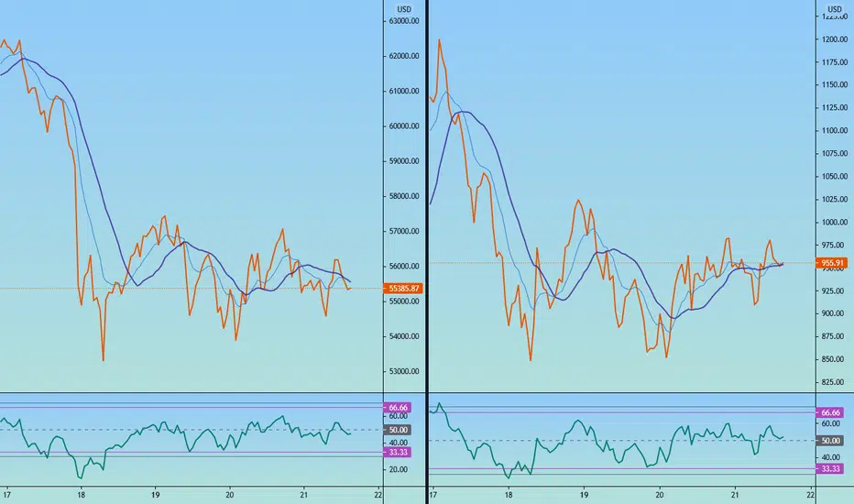Click the 900.00 axis label

point(835,313)
